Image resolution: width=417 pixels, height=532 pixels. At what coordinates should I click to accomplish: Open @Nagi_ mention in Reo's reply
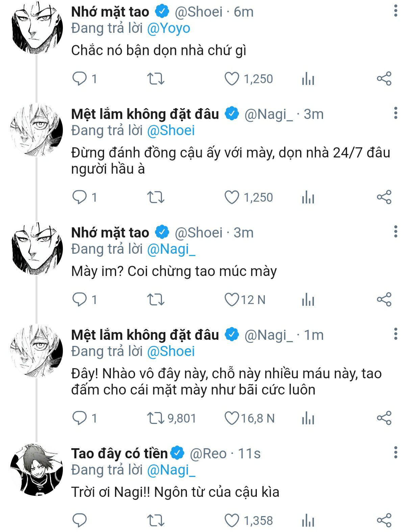pos(171,470)
